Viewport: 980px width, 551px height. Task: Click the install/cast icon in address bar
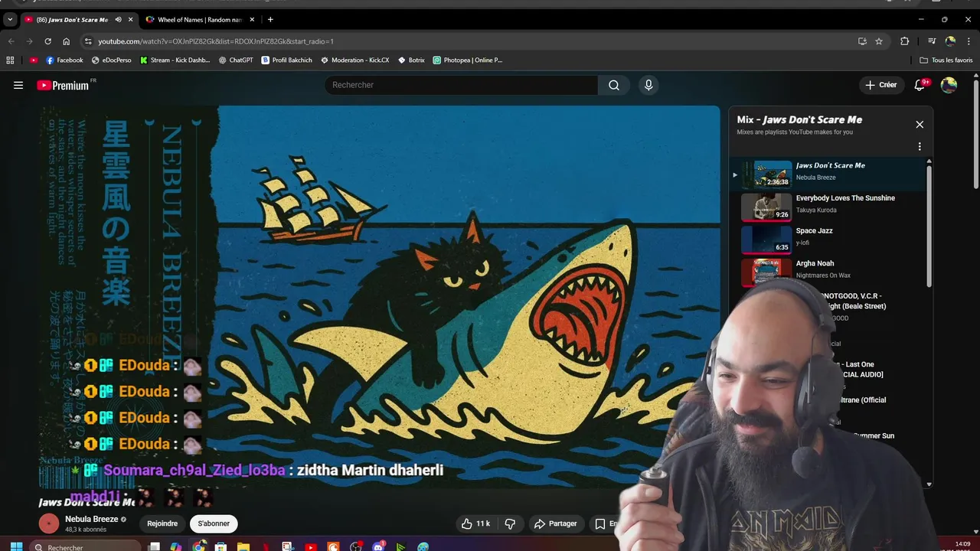pos(862,41)
